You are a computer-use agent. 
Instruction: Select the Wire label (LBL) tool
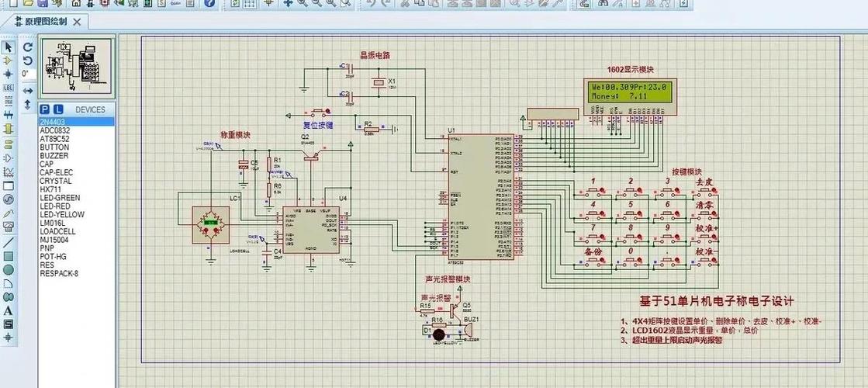[9, 88]
